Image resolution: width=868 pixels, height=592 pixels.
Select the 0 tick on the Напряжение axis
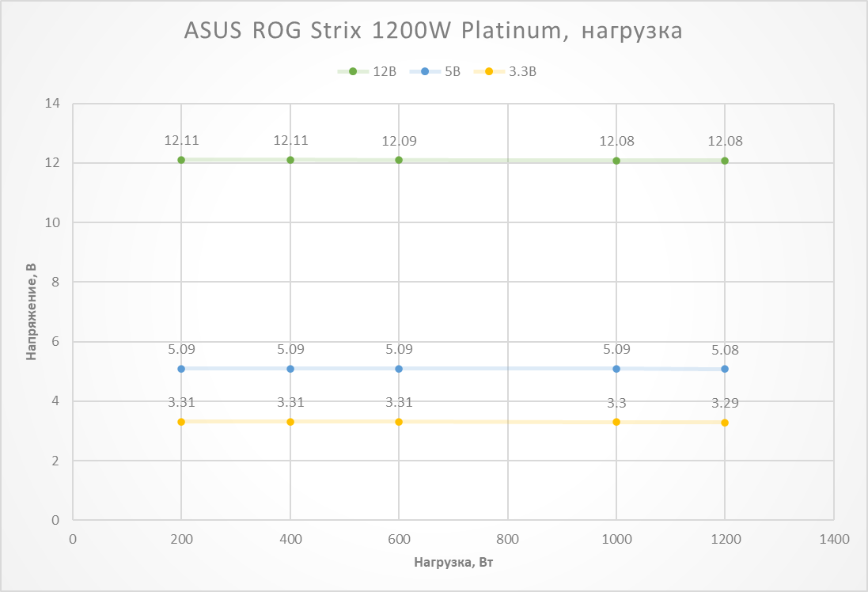[x=55, y=520]
